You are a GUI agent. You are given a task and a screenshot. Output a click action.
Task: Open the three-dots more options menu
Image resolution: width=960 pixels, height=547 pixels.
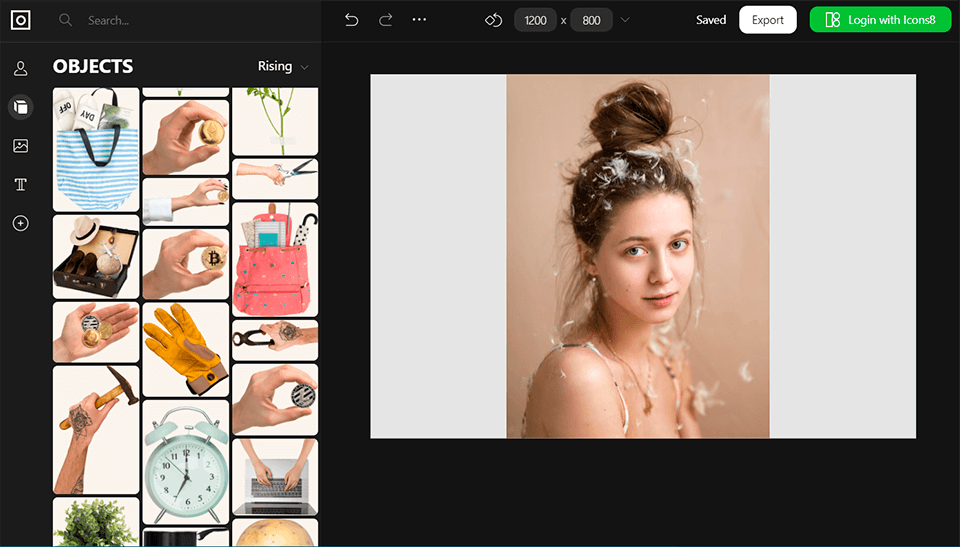(419, 20)
